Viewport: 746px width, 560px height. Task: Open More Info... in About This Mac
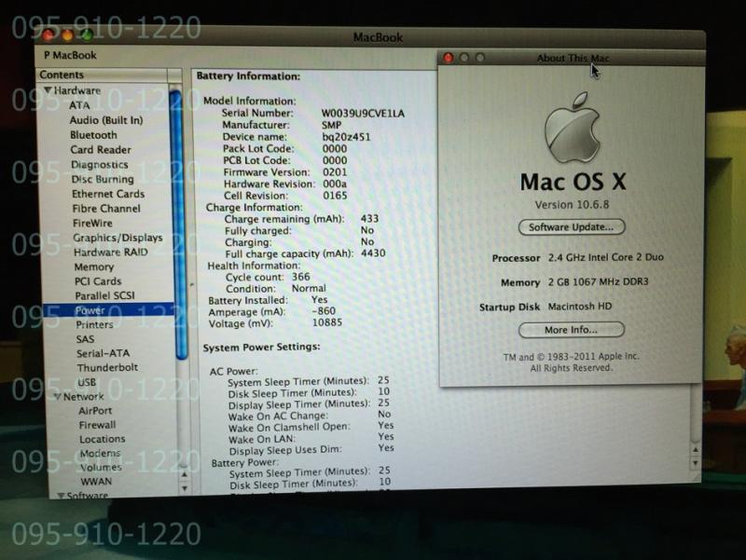(572, 330)
